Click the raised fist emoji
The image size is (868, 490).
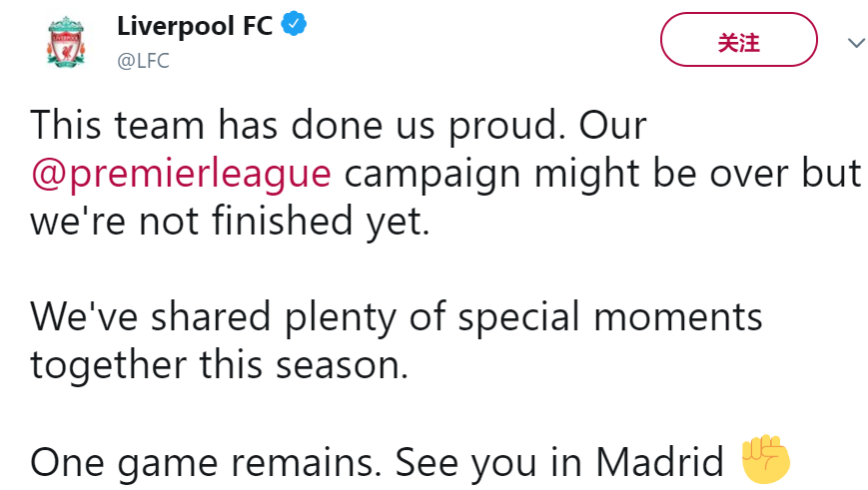coord(765,460)
